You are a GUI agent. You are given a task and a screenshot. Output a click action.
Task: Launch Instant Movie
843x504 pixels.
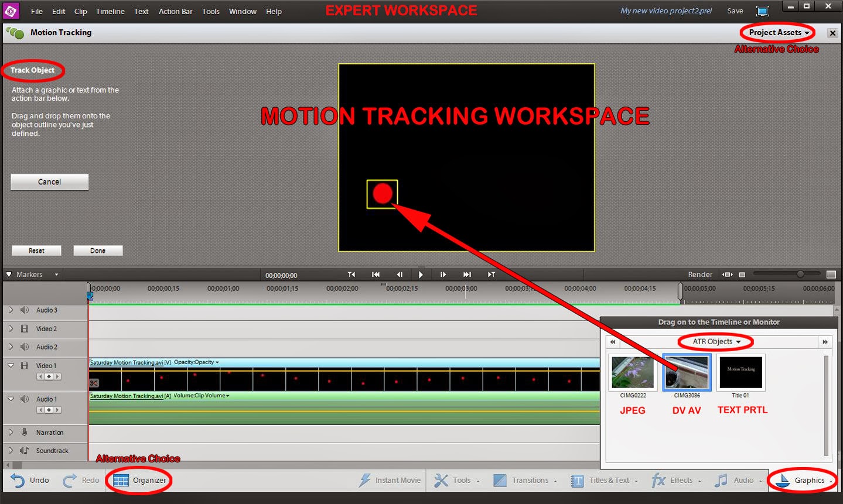click(390, 480)
